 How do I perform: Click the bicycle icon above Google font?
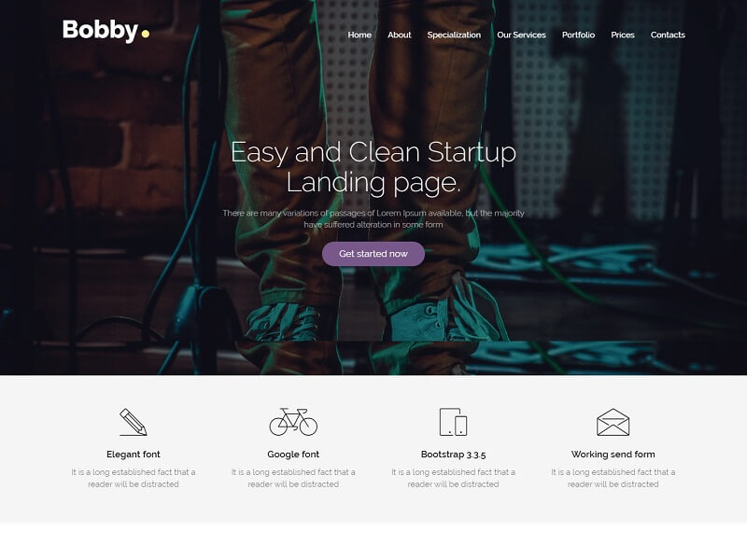pos(293,422)
